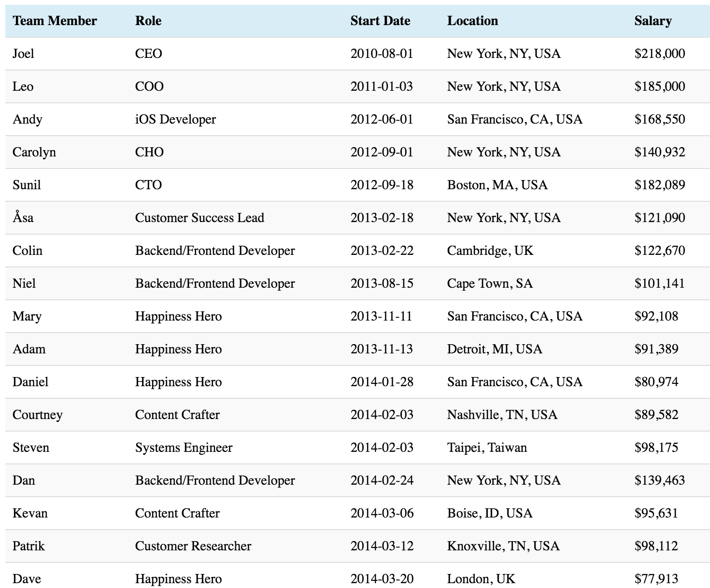Click the name Dave
Screen dimensions: 710x588
pos(27,579)
